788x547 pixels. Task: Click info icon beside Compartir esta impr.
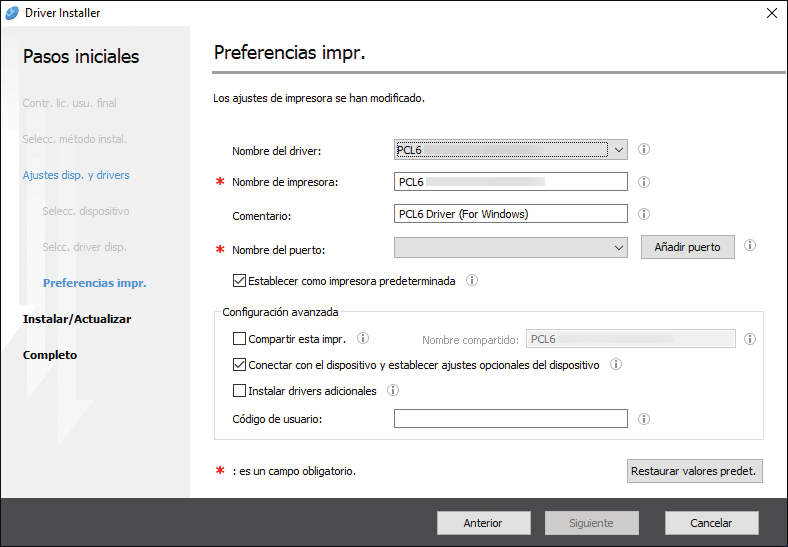click(363, 338)
